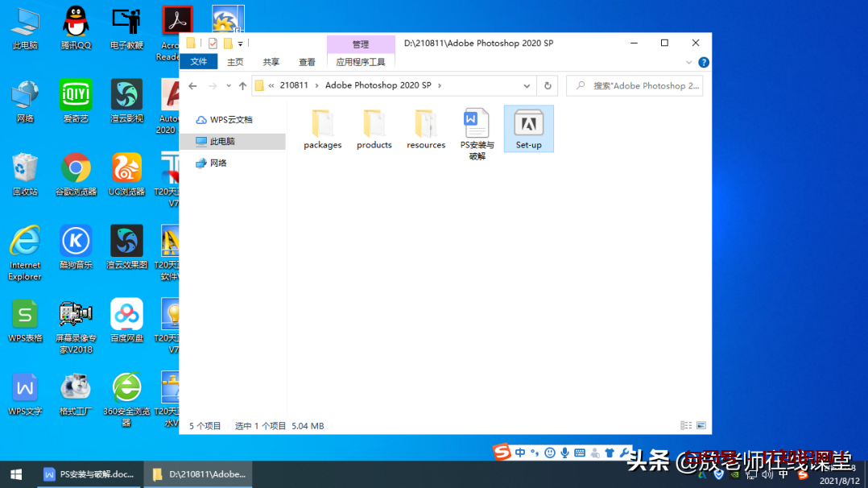Toggle the soft keyboard tray icon

(x=581, y=452)
